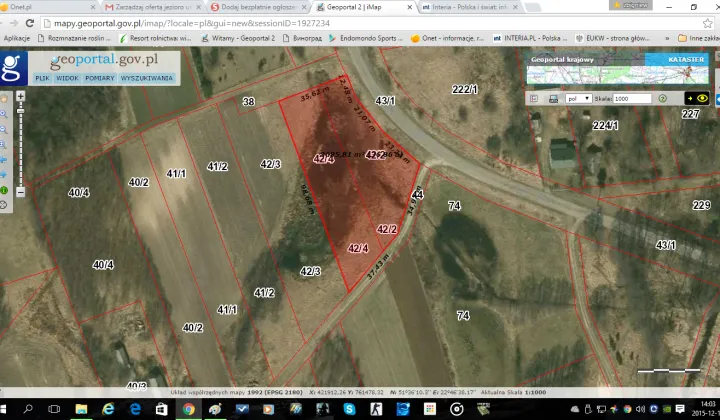Open Skype from the taskbar
Viewport: 720px width, 420px height.
click(x=349, y=409)
